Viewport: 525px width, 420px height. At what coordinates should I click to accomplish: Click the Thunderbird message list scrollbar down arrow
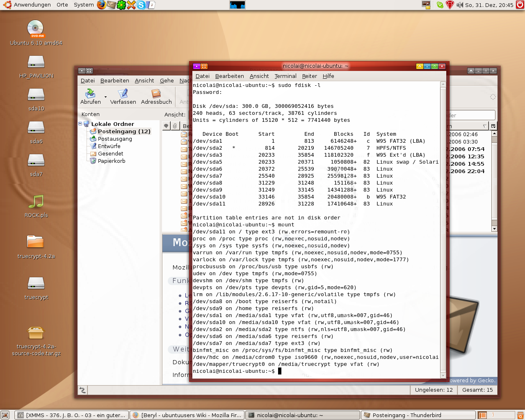click(x=494, y=229)
